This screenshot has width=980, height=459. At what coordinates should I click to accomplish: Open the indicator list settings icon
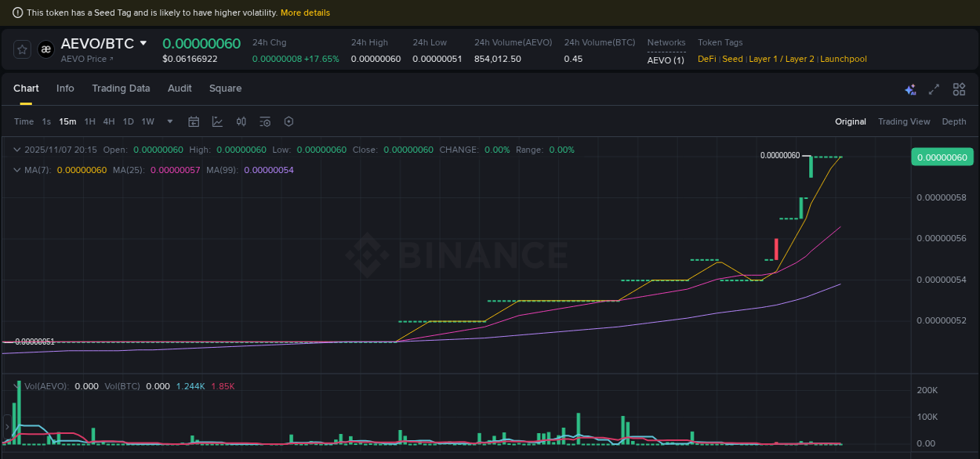(264, 121)
